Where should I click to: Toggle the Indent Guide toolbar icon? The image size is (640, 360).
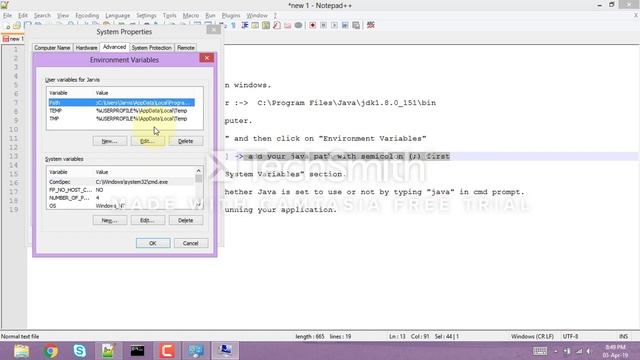pyautogui.click(x=245, y=25)
